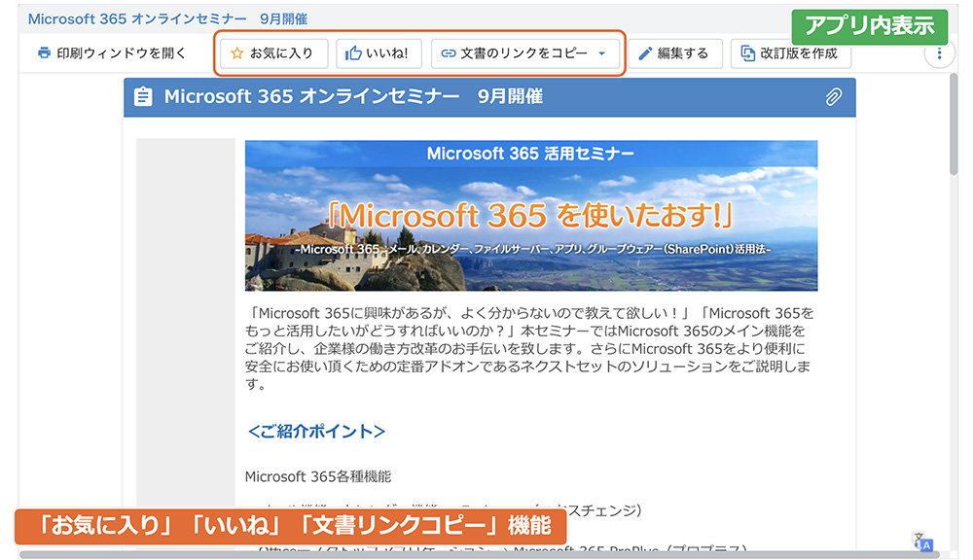Click the blue document header title text

[x=353, y=97]
